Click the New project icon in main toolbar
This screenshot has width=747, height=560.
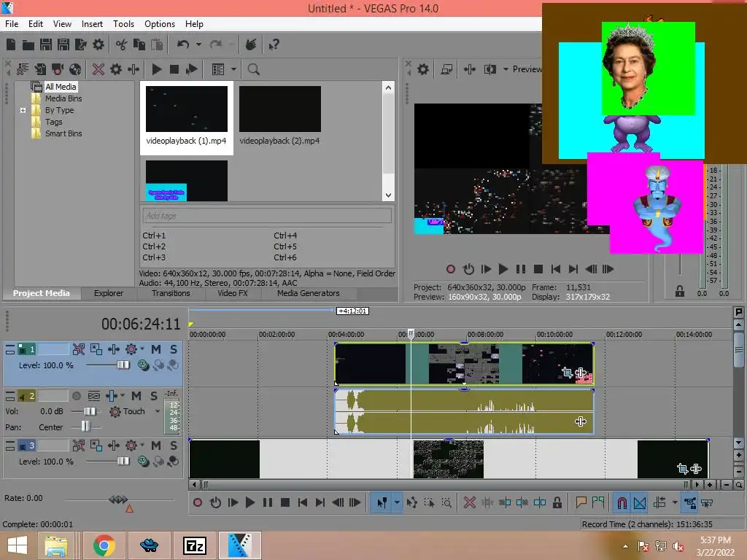[x=11, y=44]
